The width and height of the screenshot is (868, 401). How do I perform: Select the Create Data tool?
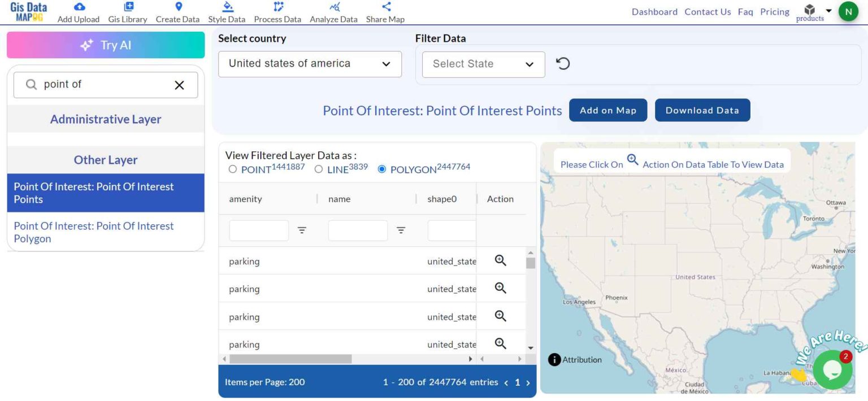(177, 12)
